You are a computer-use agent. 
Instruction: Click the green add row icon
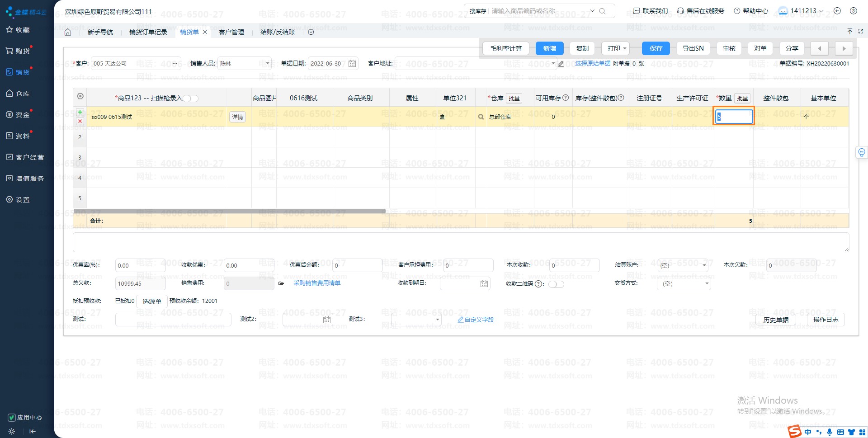pos(80,112)
